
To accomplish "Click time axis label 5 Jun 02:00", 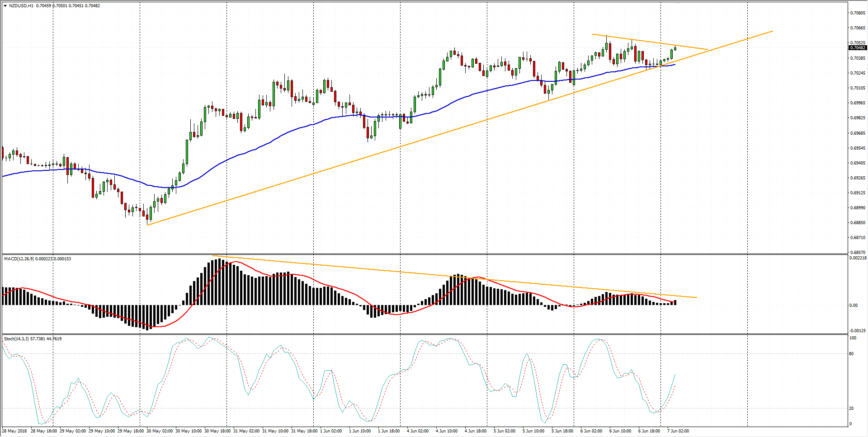I will click(x=505, y=431).
